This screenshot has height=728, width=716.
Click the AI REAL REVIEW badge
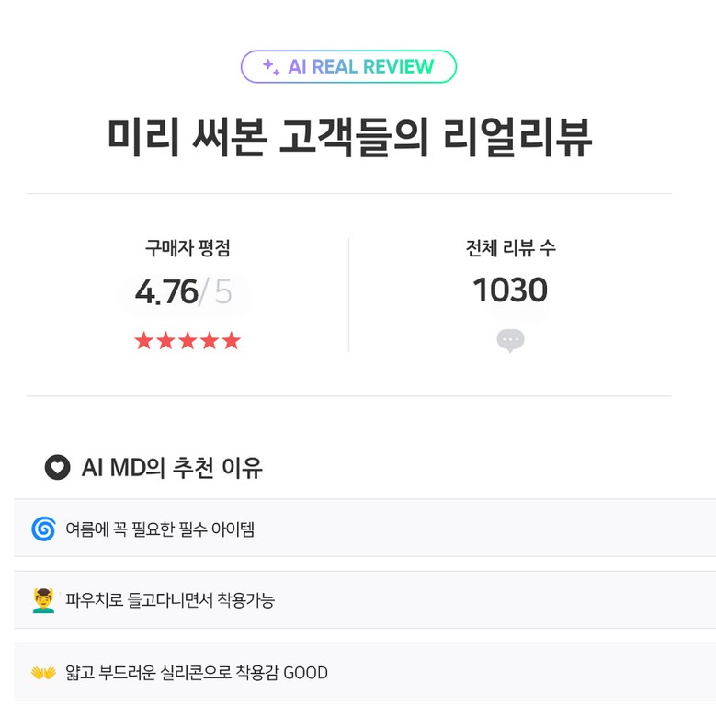(349, 67)
